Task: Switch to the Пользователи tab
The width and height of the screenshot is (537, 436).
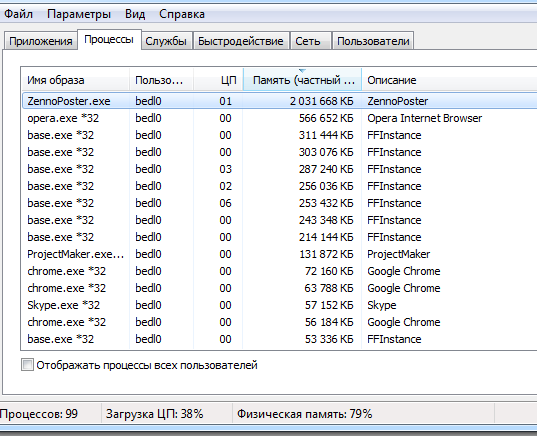Action: (373, 41)
